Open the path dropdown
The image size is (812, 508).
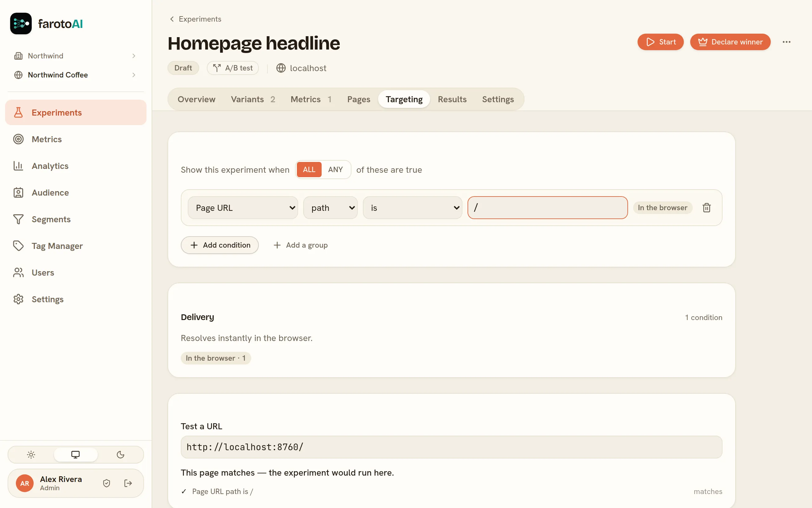tap(331, 208)
